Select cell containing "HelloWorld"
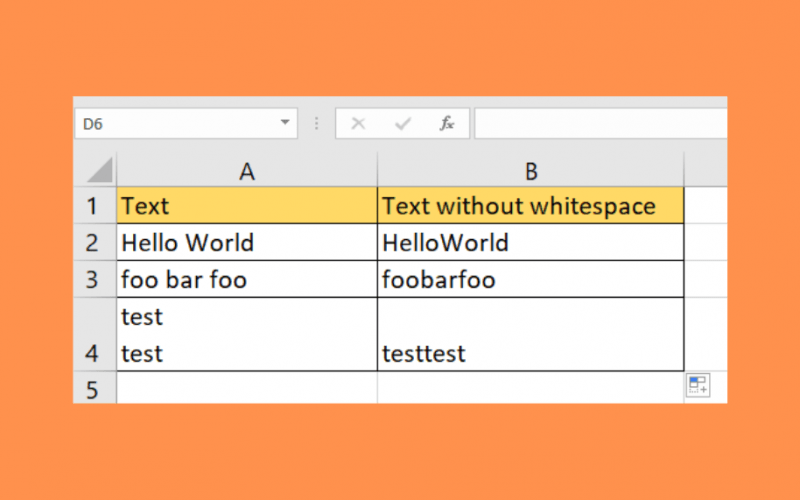The image size is (800, 500). 531,242
